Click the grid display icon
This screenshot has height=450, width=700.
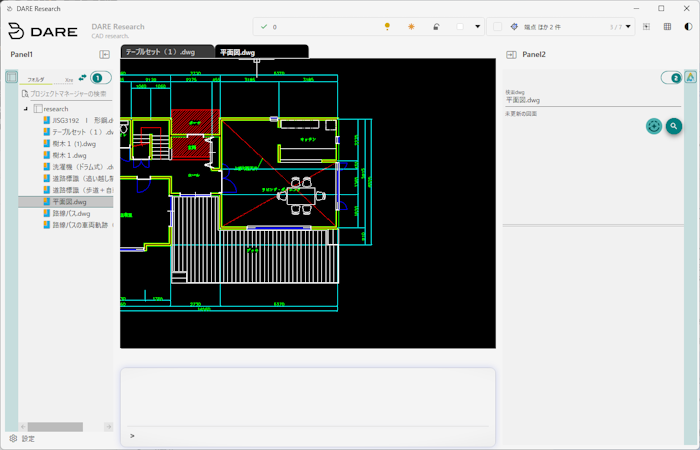667,27
